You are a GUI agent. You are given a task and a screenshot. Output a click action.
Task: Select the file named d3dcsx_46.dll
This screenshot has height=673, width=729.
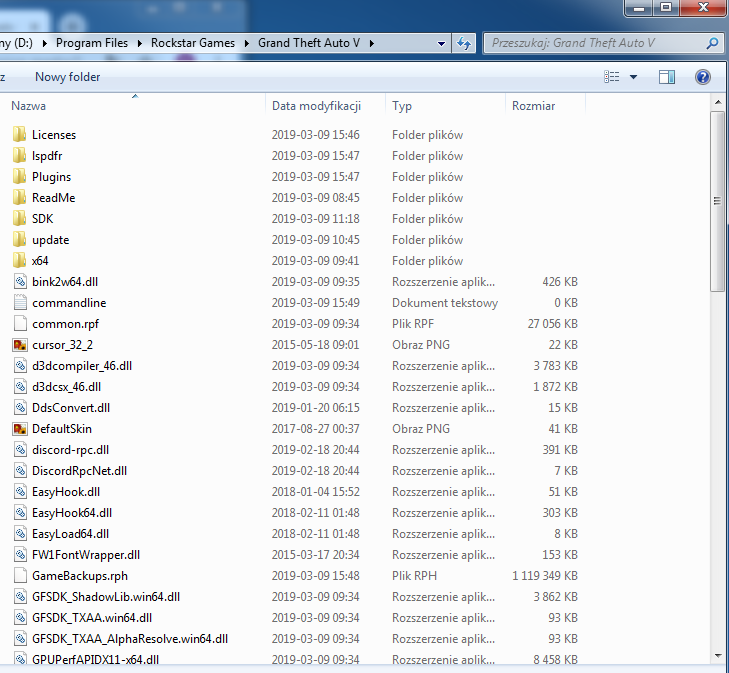click(x=66, y=387)
